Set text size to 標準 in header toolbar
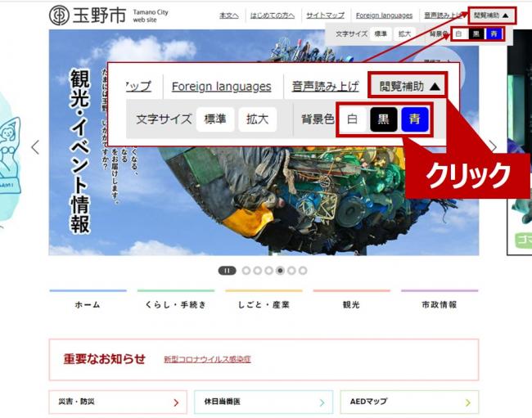This screenshot has height=418, width=532. point(381,34)
